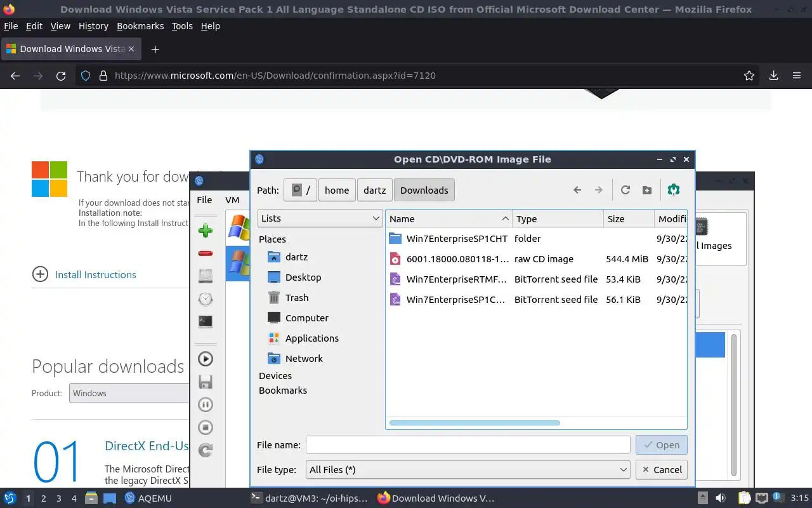Select the Win7EnterpriseSP1CHT folder row
The image size is (812, 508).
pos(536,239)
